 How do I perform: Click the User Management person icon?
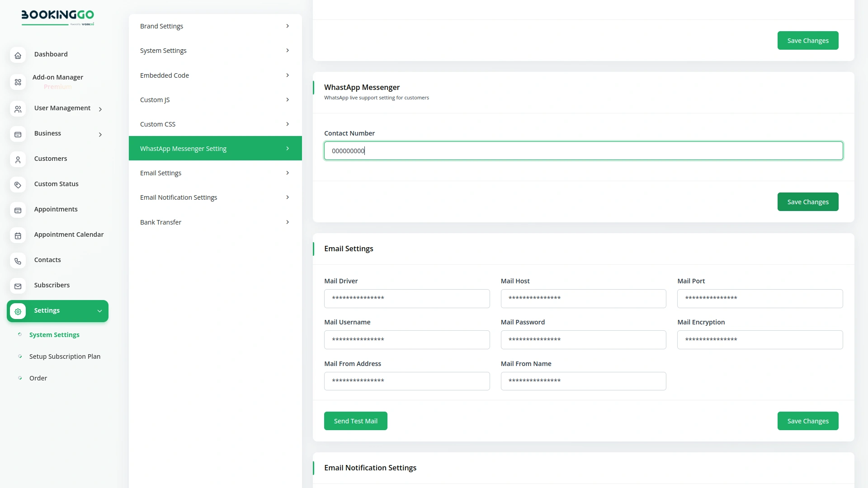coord(18,109)
